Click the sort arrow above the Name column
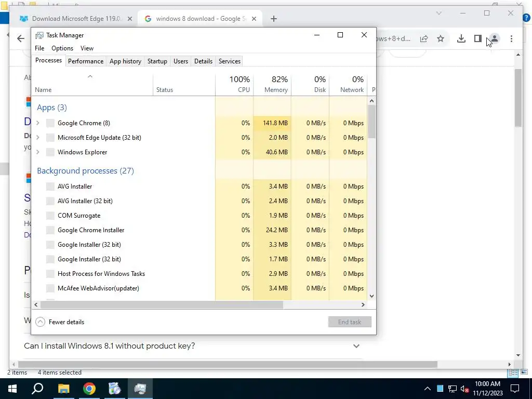This screenshot has width=532, height=399. [90, 77]
